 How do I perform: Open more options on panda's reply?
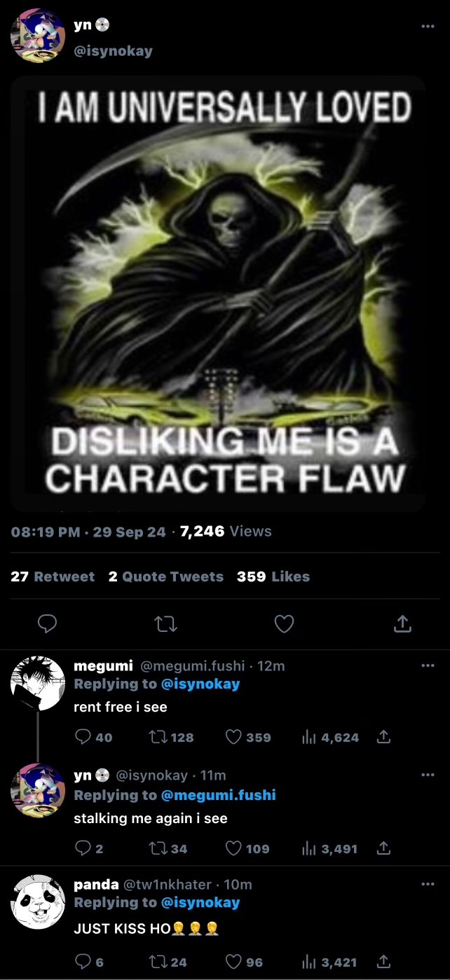(x=428, y=884)
